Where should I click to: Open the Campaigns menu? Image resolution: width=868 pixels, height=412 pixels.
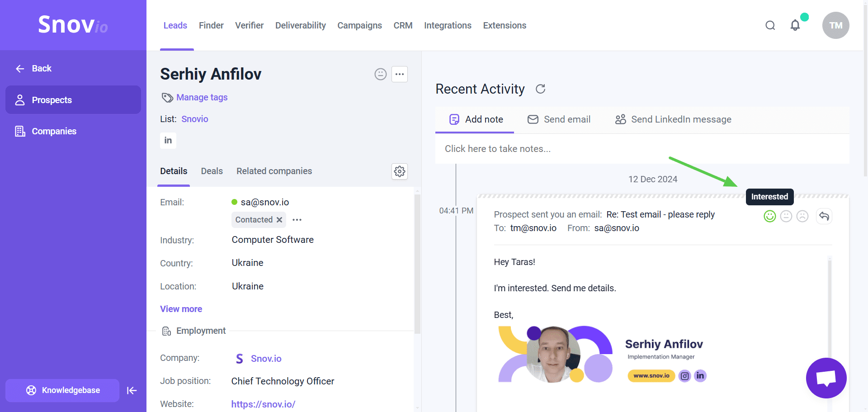pyautogui.click(x=359, y=25)
